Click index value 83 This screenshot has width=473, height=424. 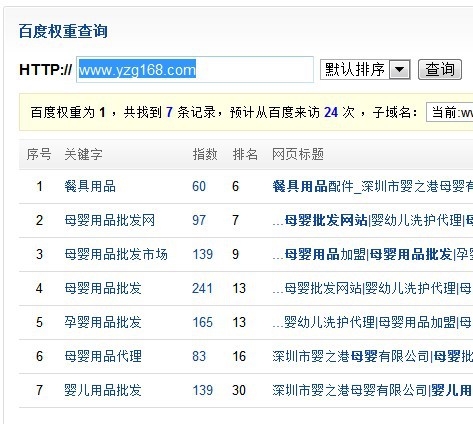(x=199, y=356)
